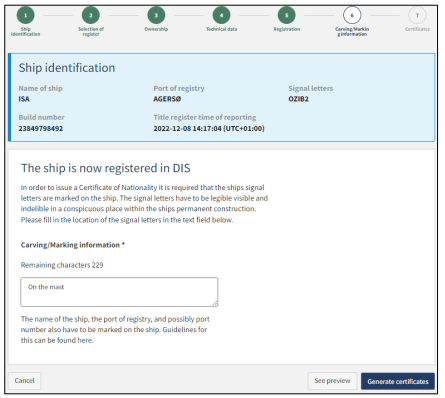The width and height of the screenshot is (445, 398).
Task: Click the 'Build number' field label
Action: [x=41, y=117]
